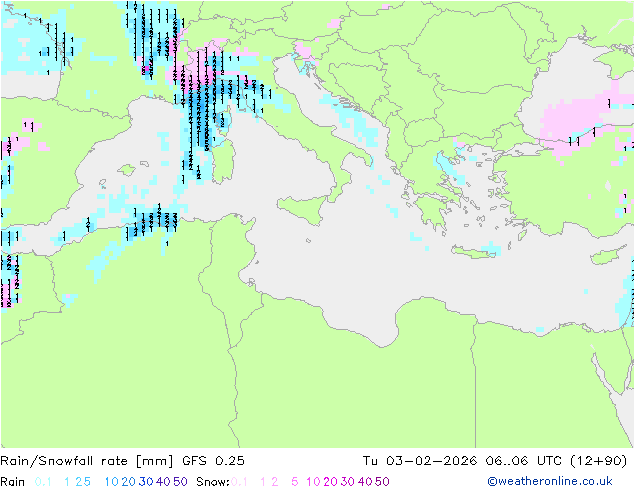Screen dimensions: 634x490
Task: Pick the Snow legend 30 color value
Action: tap(348, 482)
